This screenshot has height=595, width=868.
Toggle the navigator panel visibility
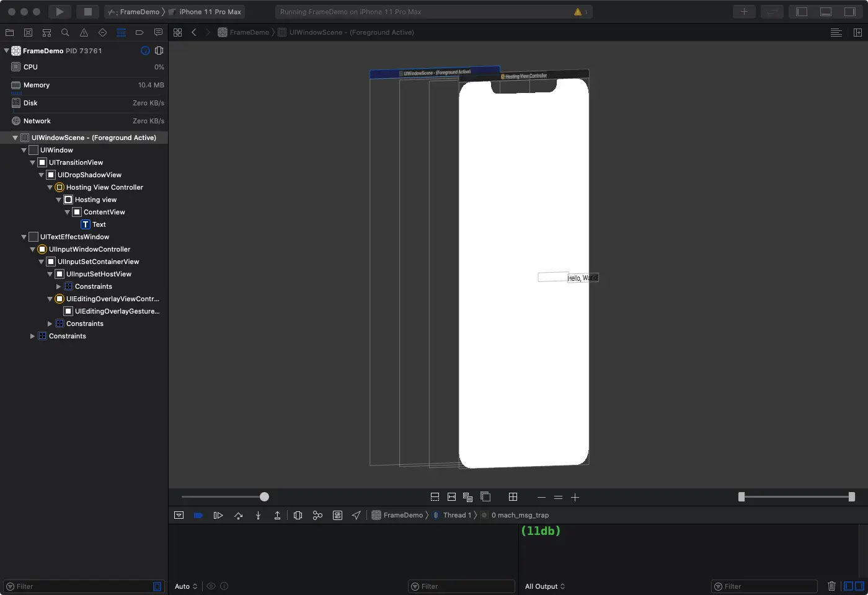coord(802,12)
